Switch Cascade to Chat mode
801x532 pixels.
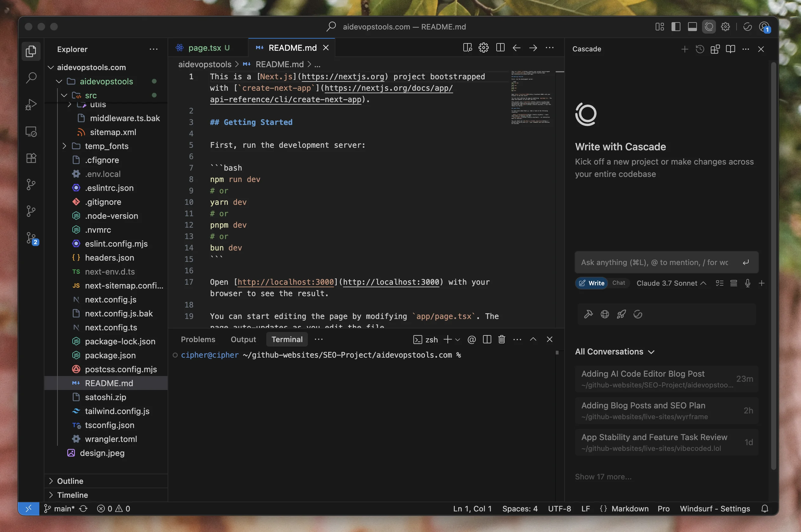click(x=619, y=283)
